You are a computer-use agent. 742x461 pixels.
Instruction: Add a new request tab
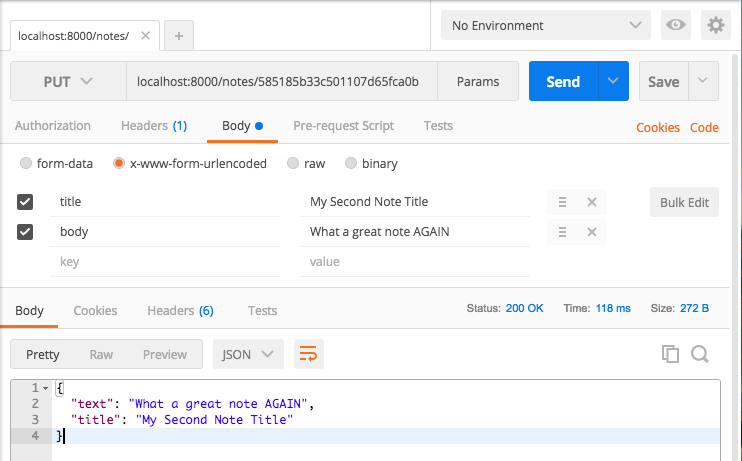pyautogui.click(x=179, y=35)
